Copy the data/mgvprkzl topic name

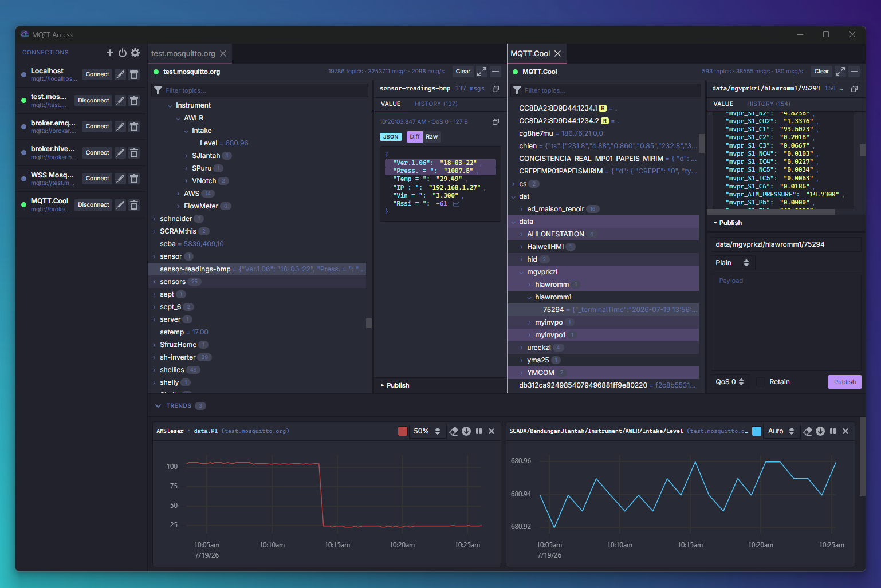854,89
